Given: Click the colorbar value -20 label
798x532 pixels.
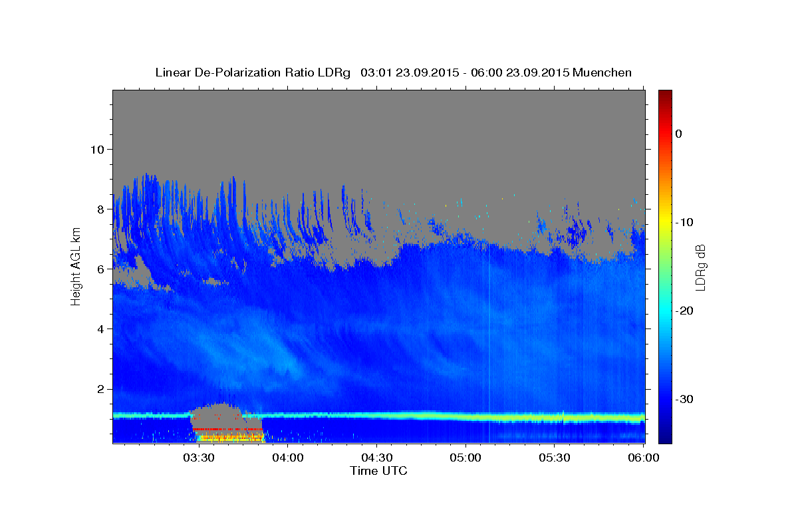Looking at the screenshot, I should [x=684, y=311].
